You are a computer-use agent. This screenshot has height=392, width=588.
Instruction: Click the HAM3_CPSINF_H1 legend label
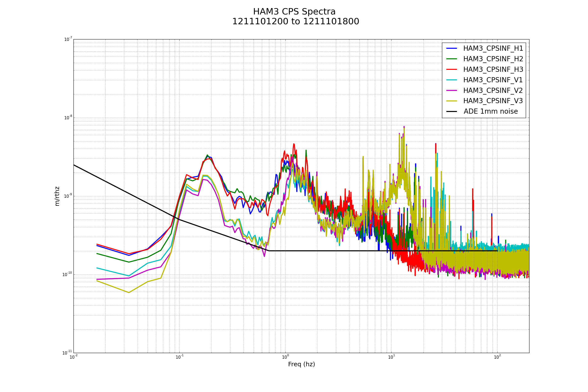pyautogui.click(x=493, y=49)
